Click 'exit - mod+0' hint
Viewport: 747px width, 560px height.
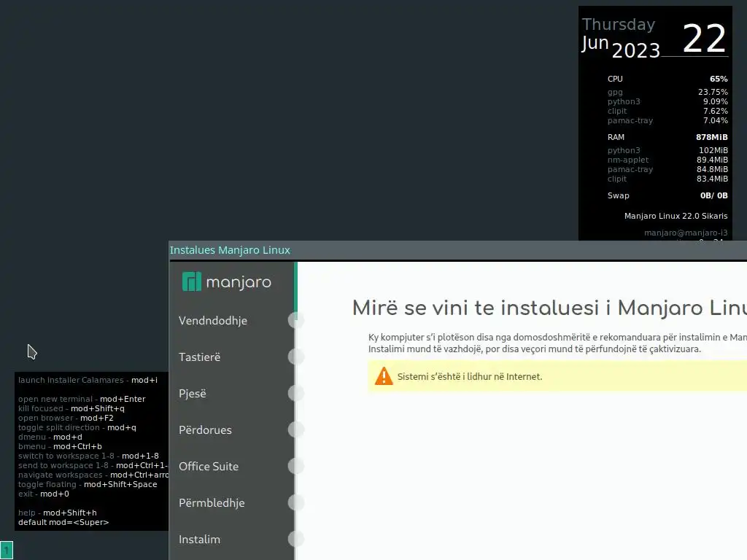pyautogui.click(x=43, y=494)
